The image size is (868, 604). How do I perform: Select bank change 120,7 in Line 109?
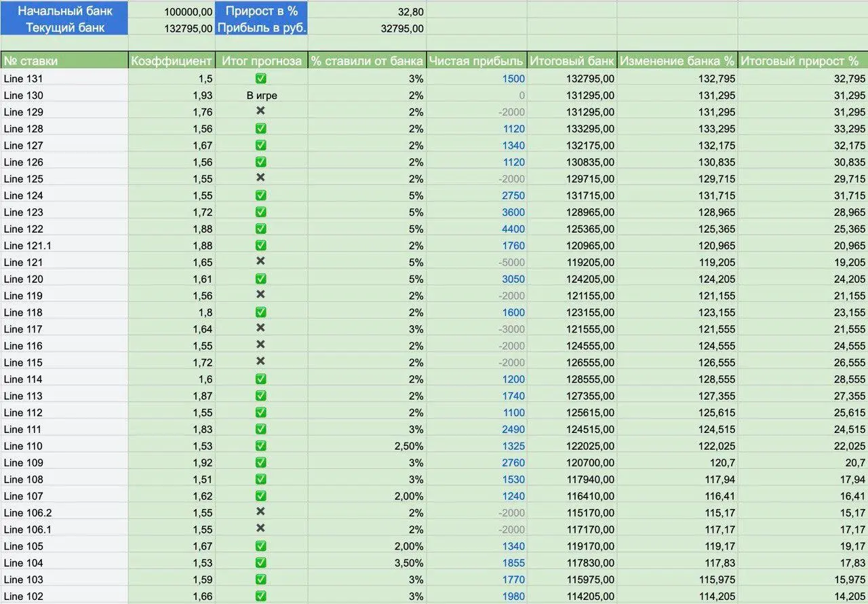click(x=722, y=463)
